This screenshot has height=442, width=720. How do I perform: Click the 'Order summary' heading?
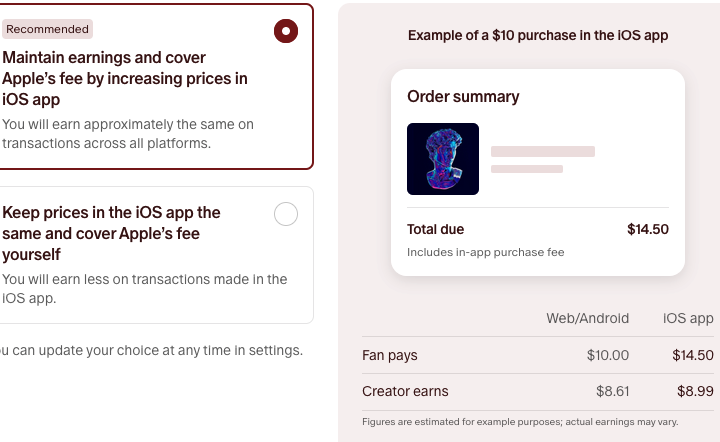point(463,97)
